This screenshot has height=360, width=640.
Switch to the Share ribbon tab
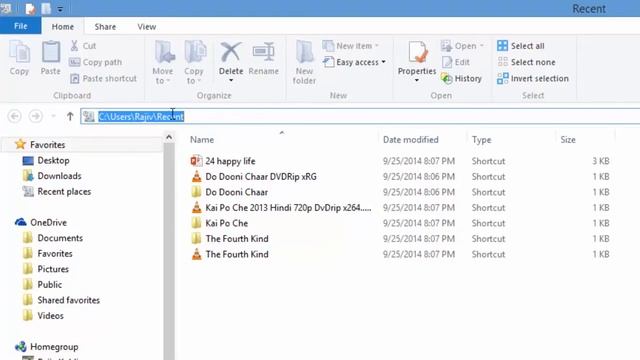105,27
